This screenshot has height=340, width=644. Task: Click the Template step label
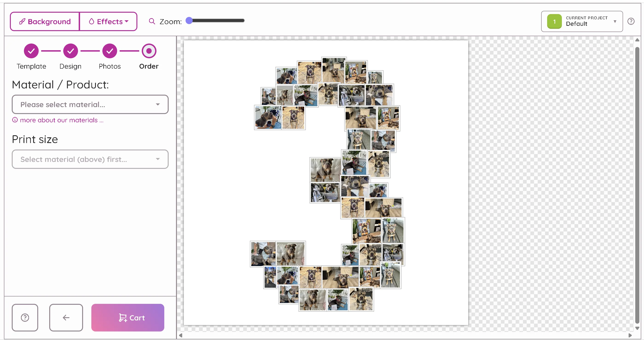32,66
